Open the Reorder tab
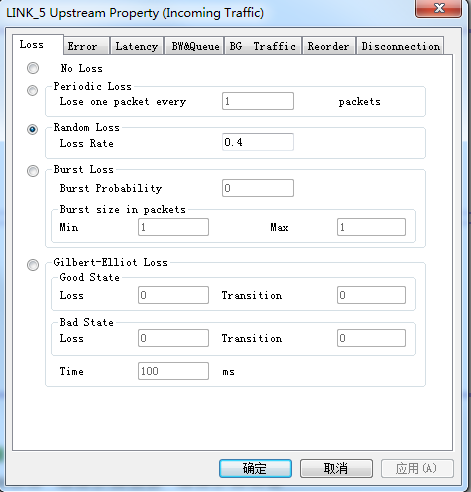 pos(329,46)
